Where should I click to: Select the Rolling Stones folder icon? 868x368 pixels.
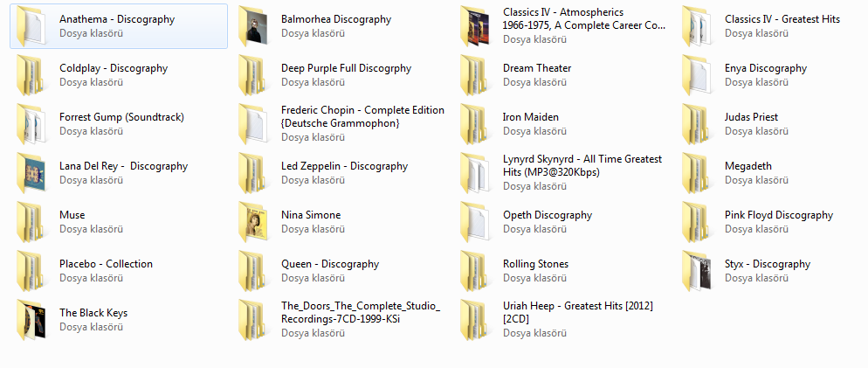point(476,271)
